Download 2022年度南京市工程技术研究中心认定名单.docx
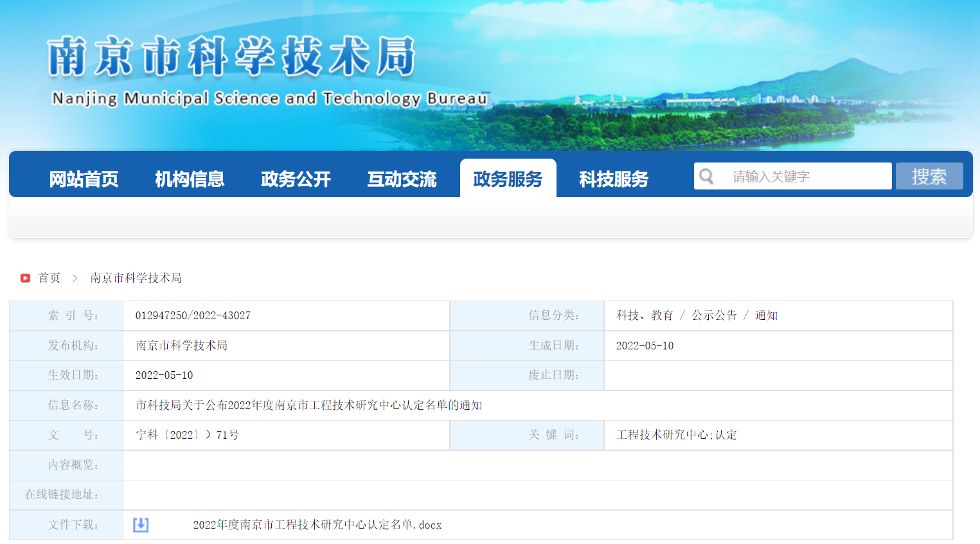The height and width of the screenshot is (544, 980). pyautogui.click(x=317, y=525)
